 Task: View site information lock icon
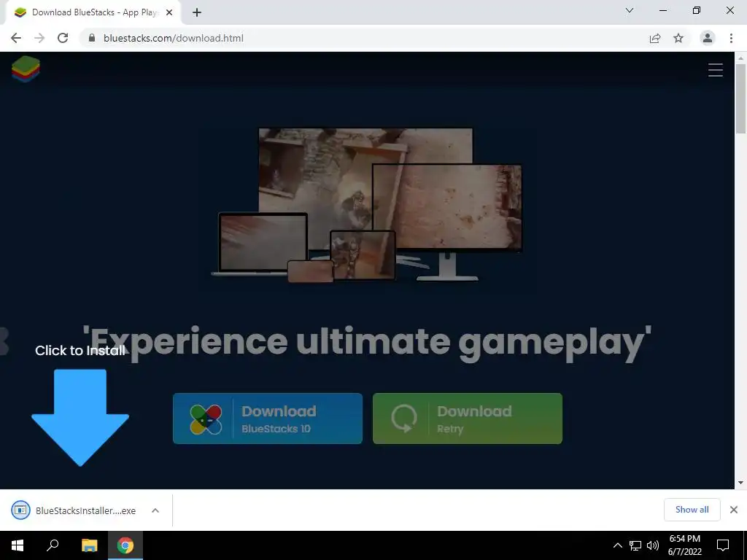point(91,38)
